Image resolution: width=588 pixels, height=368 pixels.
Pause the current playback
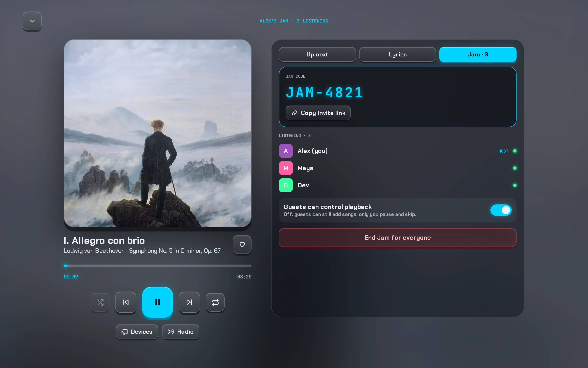pyautogui.click(x=157, y=302)
